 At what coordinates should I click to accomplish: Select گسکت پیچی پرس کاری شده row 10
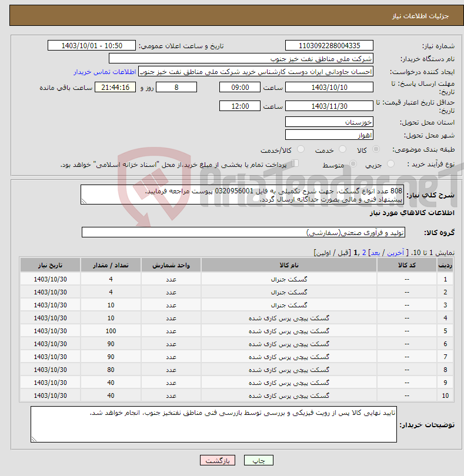289,395
